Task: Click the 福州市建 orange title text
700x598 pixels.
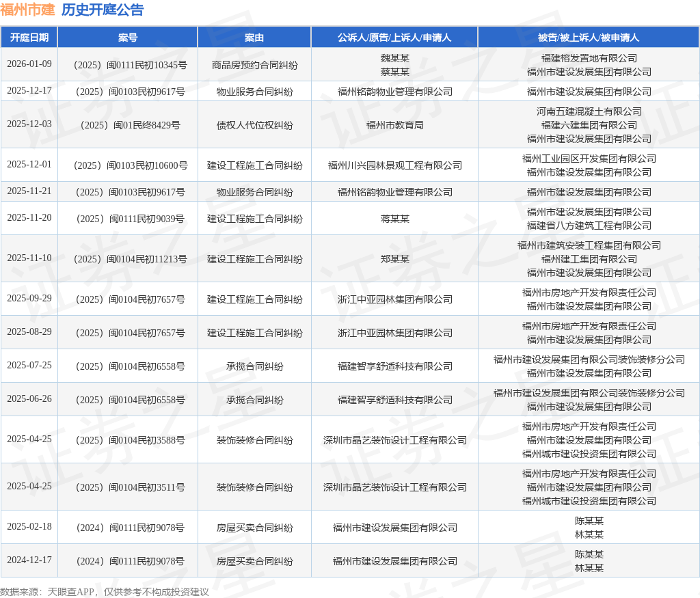Action: (27, 10)
